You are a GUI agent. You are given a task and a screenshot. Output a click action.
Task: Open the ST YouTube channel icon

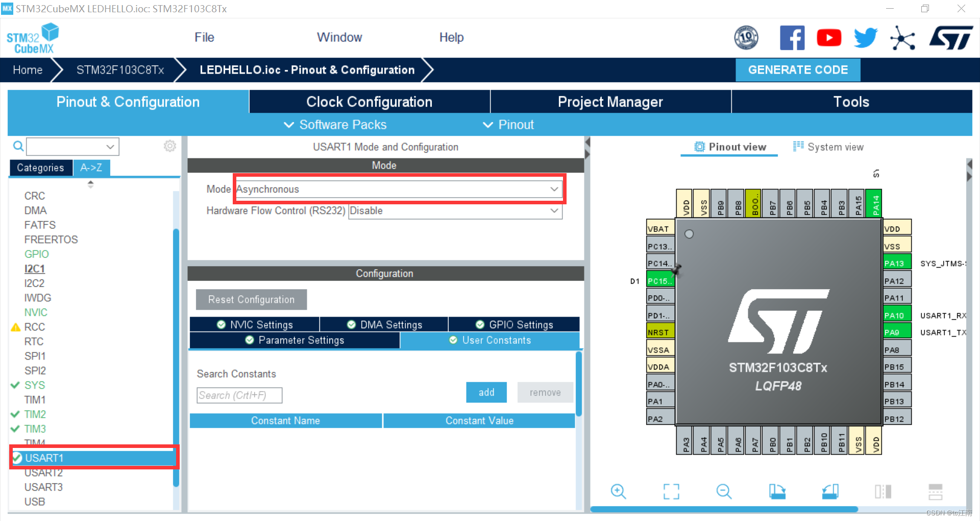coord(829,38)
